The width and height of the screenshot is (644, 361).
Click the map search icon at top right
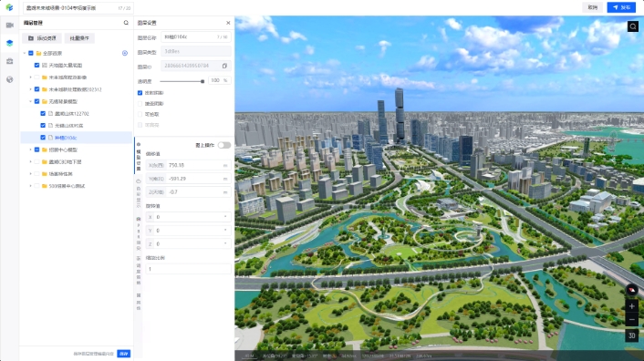coord(632,26)
